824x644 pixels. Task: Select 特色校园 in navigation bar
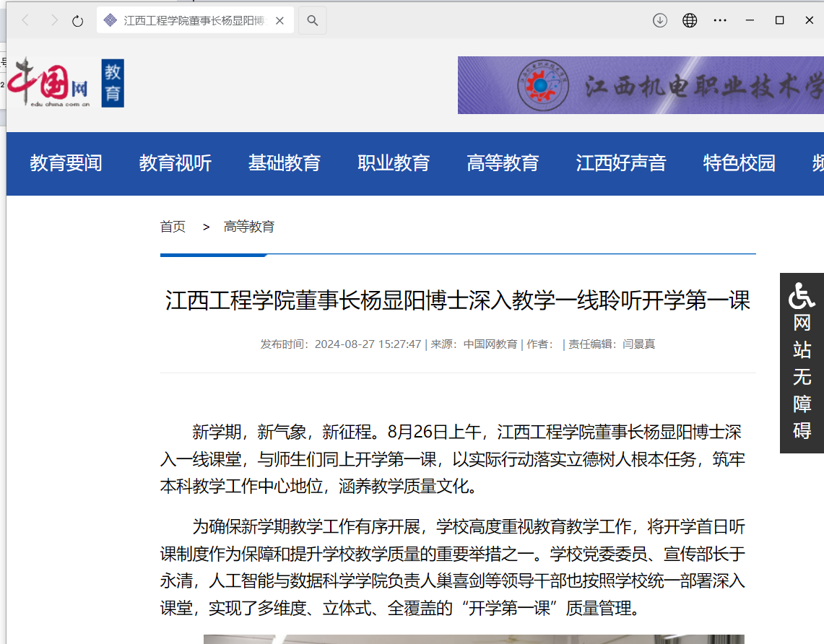(740, 163)
